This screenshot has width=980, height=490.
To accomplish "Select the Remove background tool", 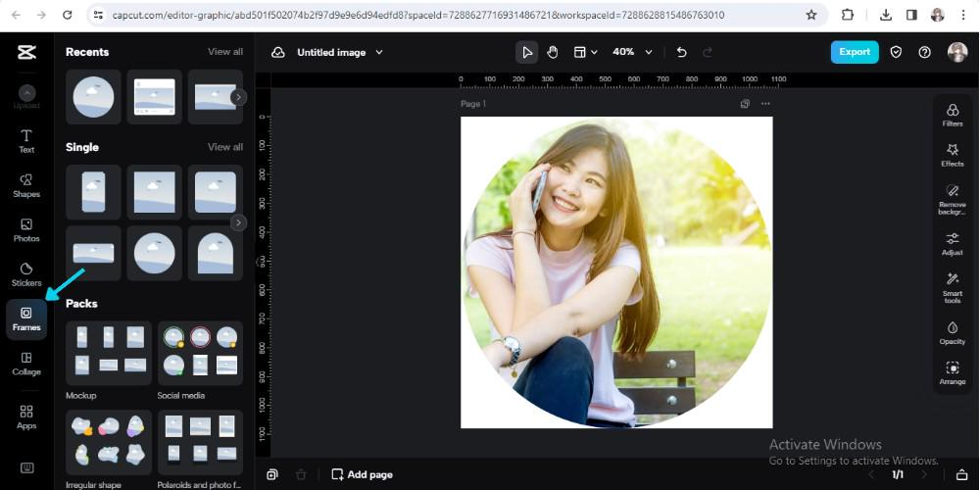I will [x=952, y=197].
